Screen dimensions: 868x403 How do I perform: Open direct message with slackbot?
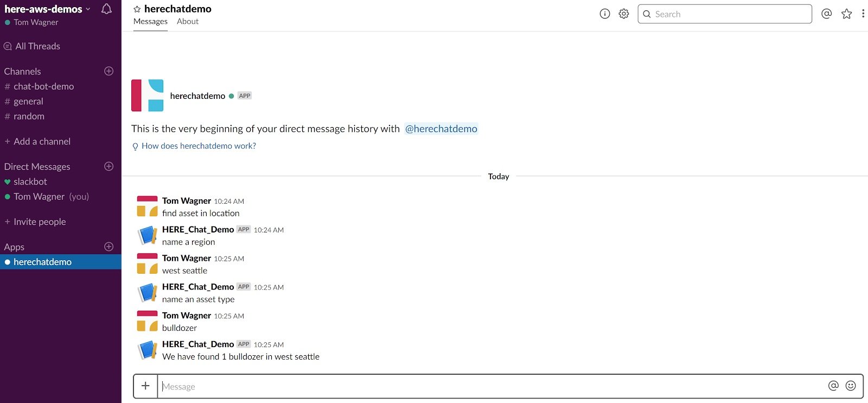[x=25, y=181]
